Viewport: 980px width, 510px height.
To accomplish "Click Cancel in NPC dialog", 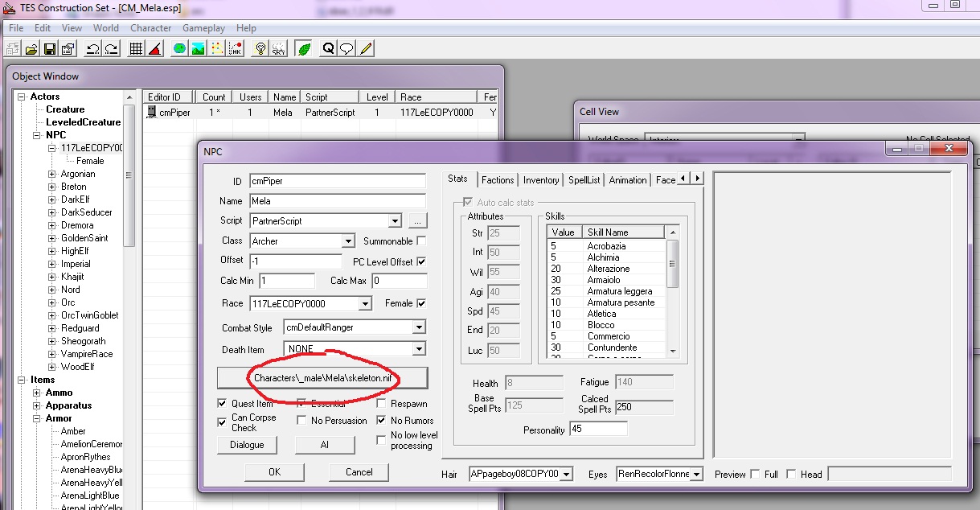I will (x=359, y=472).
